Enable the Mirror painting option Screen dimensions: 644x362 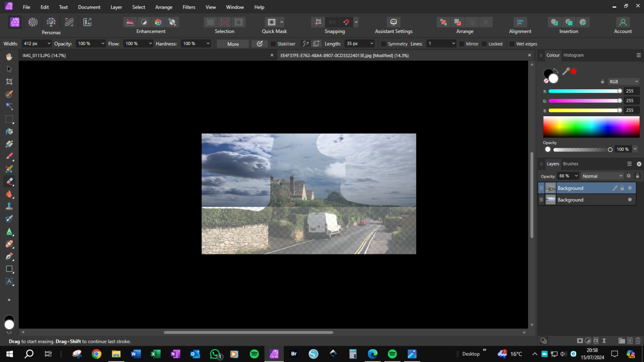[462, 43]
